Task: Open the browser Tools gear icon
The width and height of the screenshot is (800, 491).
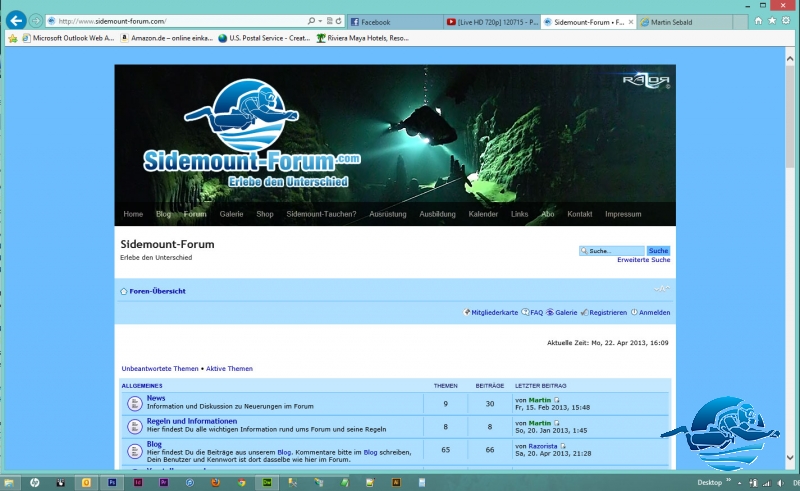Action: [786, 20]
